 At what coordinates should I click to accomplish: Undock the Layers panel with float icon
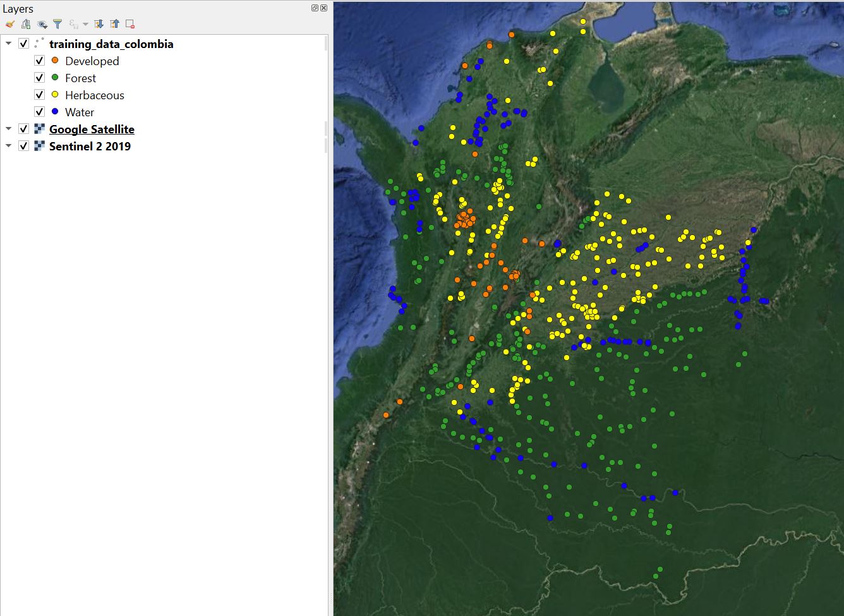pos(315,8)
